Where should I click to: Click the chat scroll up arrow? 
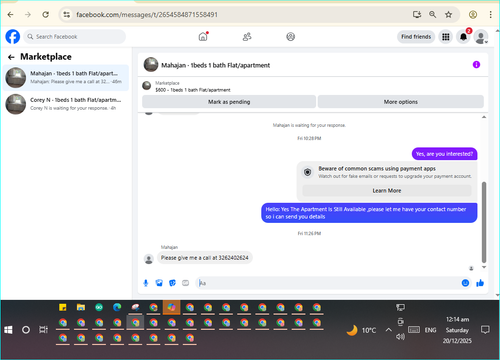tap(484, 117)
